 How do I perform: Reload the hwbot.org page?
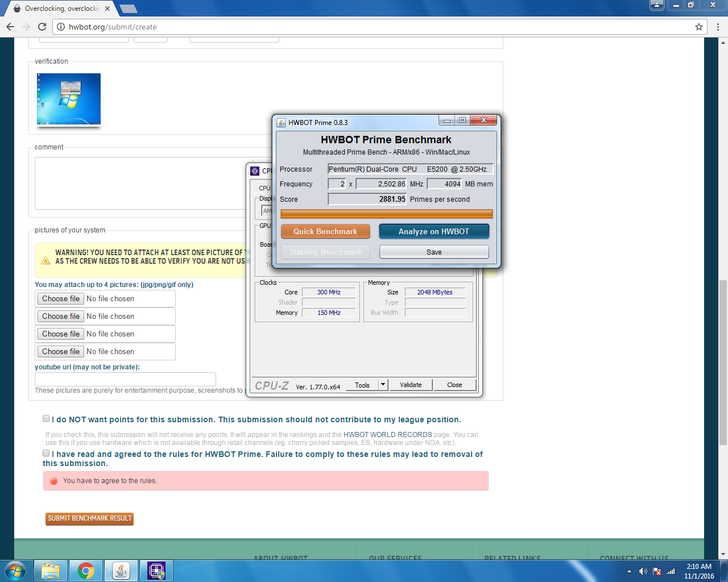pos(42,27)
